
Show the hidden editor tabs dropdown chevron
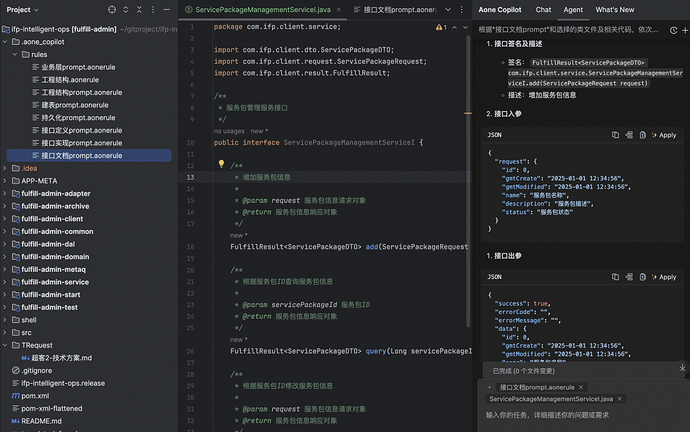(448, 9)
